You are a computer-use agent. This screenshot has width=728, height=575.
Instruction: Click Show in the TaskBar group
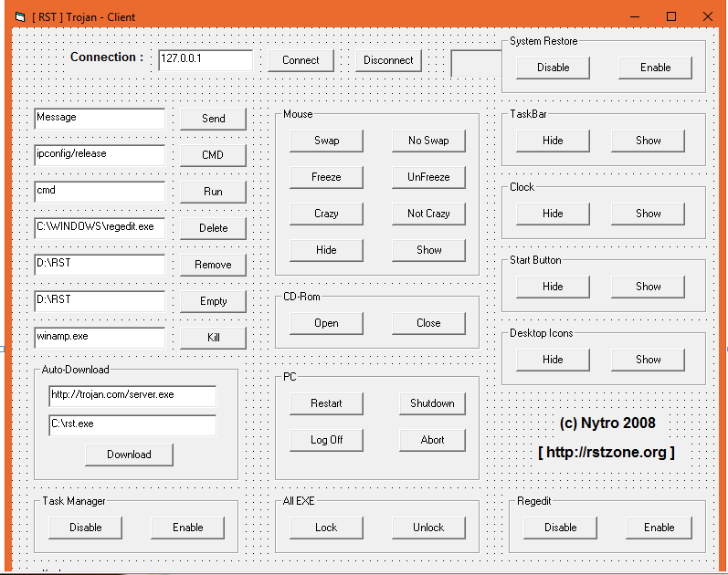click(x=649, y=141)
